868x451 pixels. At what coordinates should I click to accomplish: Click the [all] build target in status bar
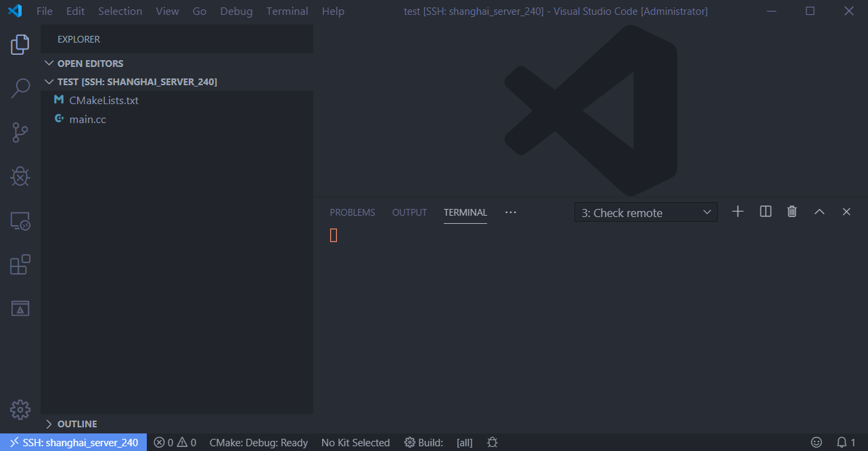click(x=465, y=443)
